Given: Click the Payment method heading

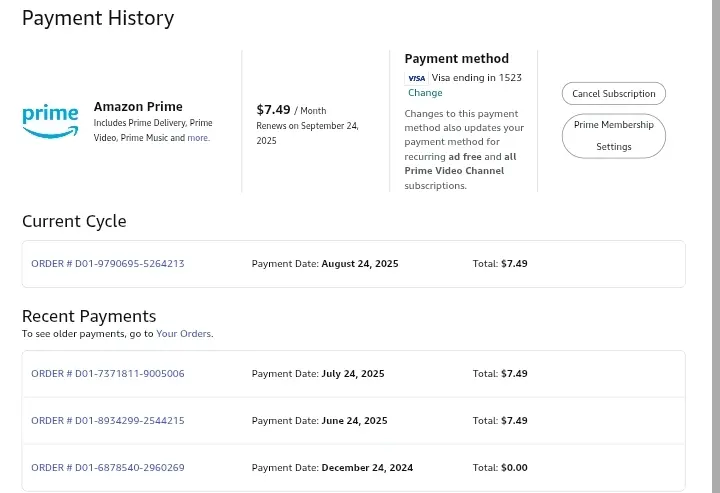Looking at the screenshot, I should coord(456,59).
